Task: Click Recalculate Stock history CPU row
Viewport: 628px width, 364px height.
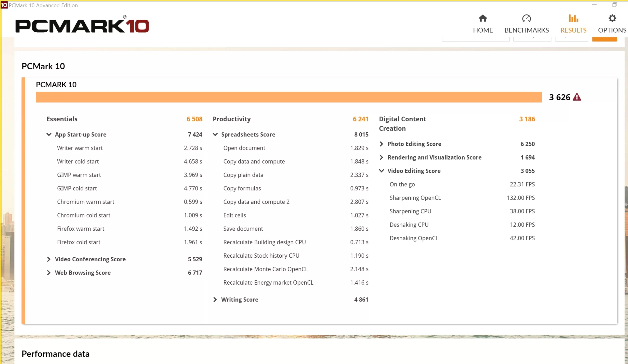Action: [x=296, y=255]
